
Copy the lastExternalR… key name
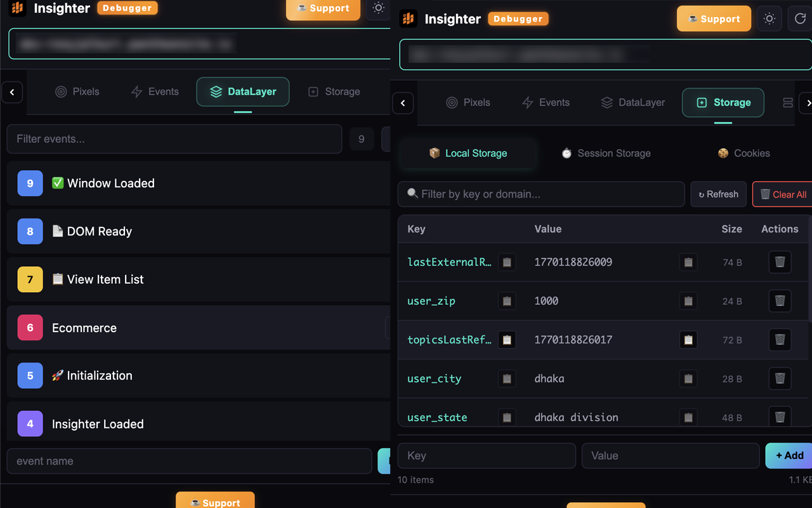coord(507,262)
